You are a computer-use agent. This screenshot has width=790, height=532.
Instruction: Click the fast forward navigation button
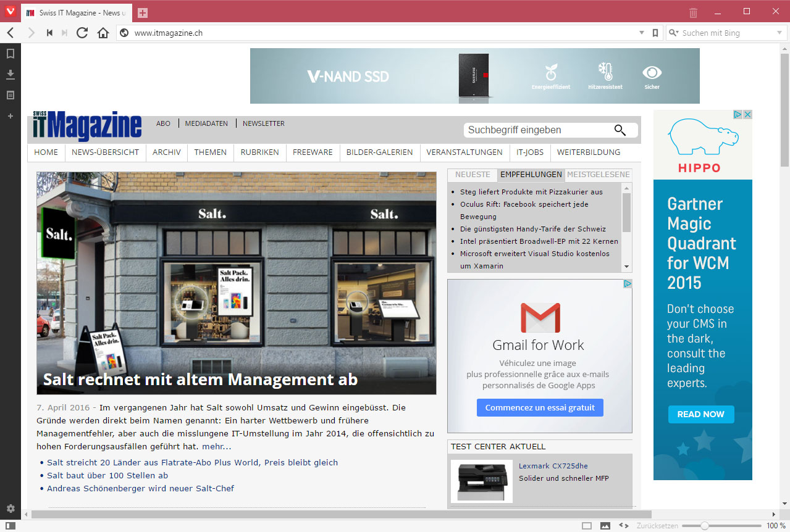64,33
